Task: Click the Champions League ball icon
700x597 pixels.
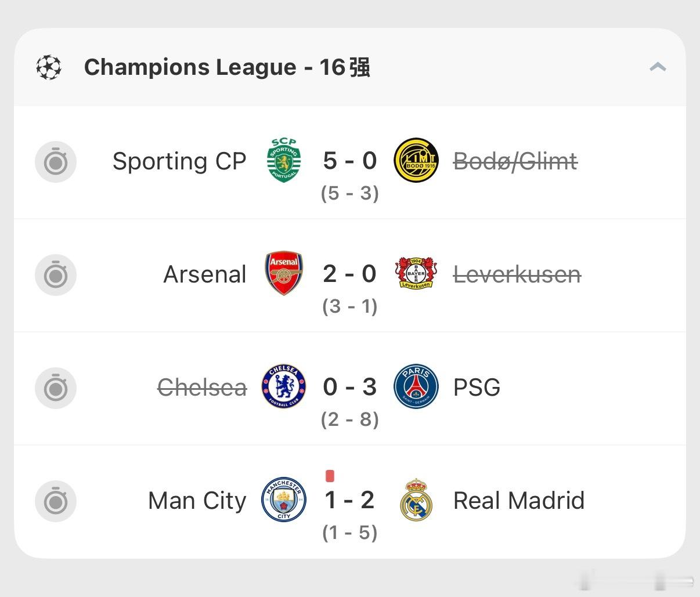Action: 49,67
